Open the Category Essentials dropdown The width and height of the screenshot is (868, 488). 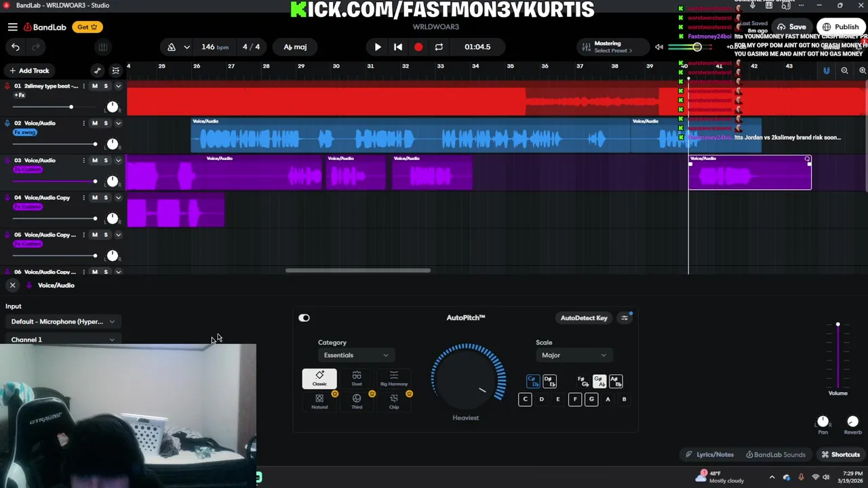click(355, 355)
